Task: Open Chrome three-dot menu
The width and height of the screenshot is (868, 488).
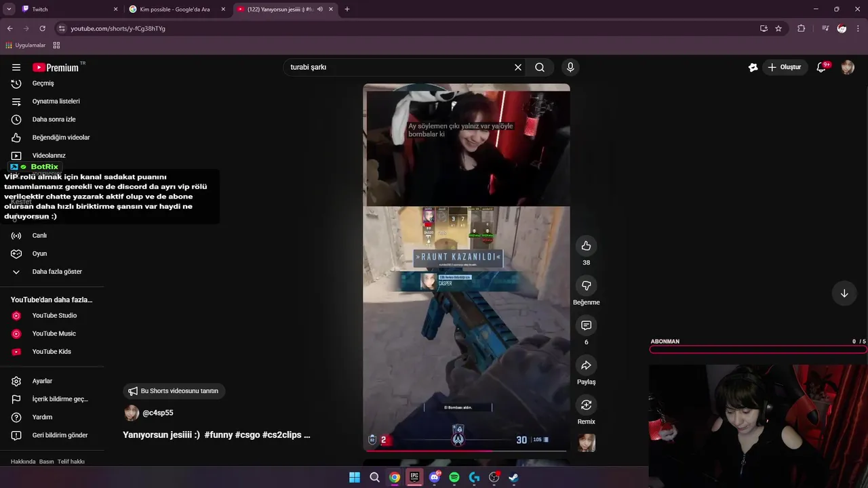Action: pyautogui.click(x=859, y=28)
